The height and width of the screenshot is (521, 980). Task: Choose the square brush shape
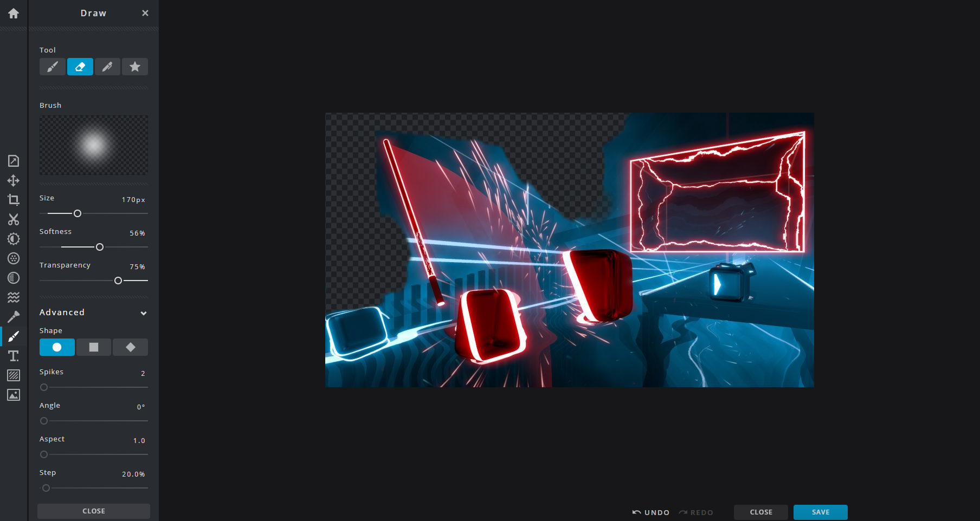(x=94, y=347)
